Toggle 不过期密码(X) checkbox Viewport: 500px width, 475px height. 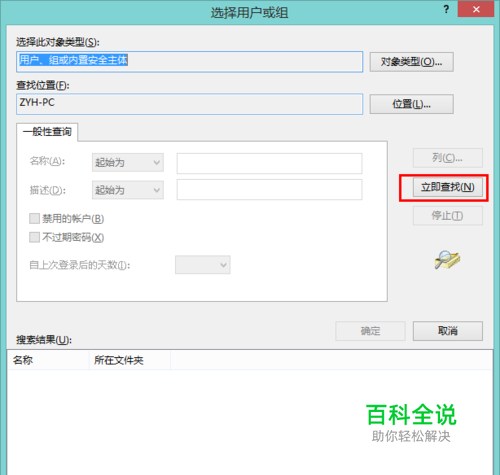pos(34,237)
